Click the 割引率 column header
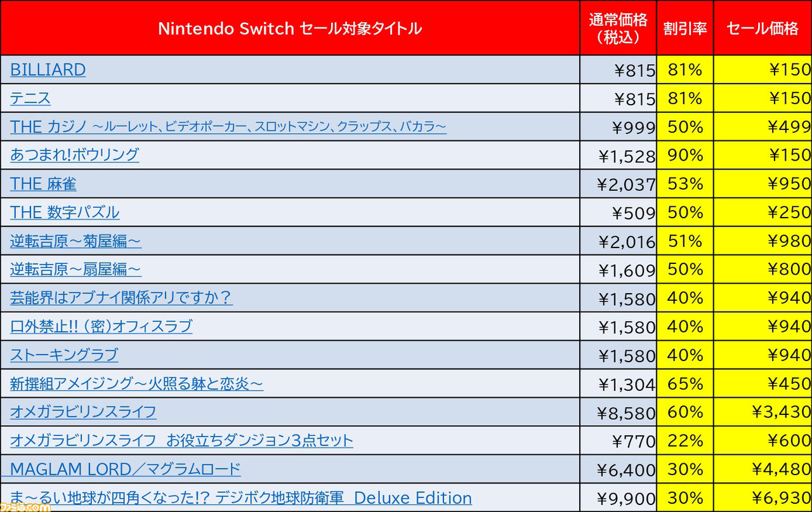This screenshot has width=812, height=512. tap(685, 29)
